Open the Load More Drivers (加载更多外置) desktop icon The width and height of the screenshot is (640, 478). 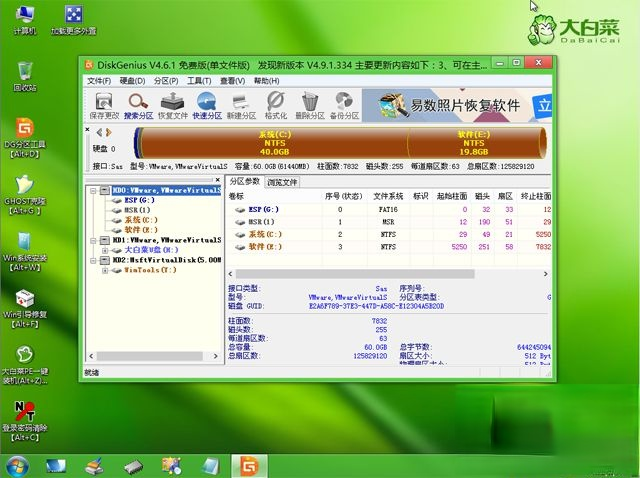pos(73,20)
